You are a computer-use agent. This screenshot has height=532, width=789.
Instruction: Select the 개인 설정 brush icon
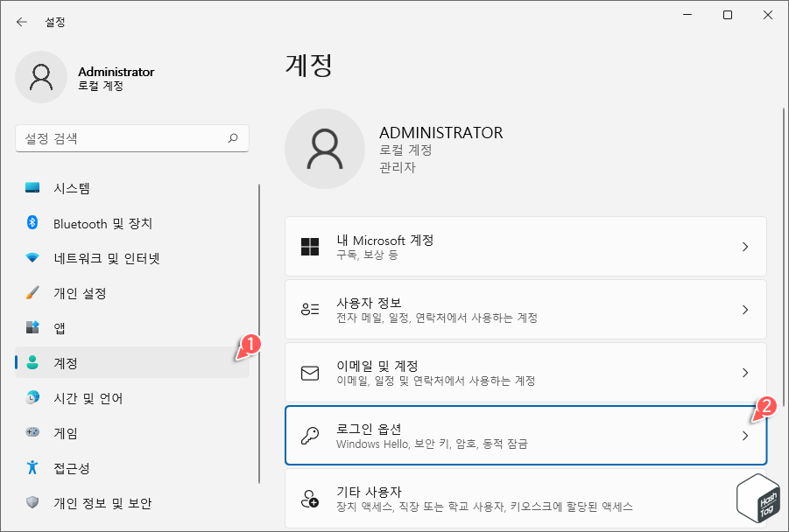[32, 293]
